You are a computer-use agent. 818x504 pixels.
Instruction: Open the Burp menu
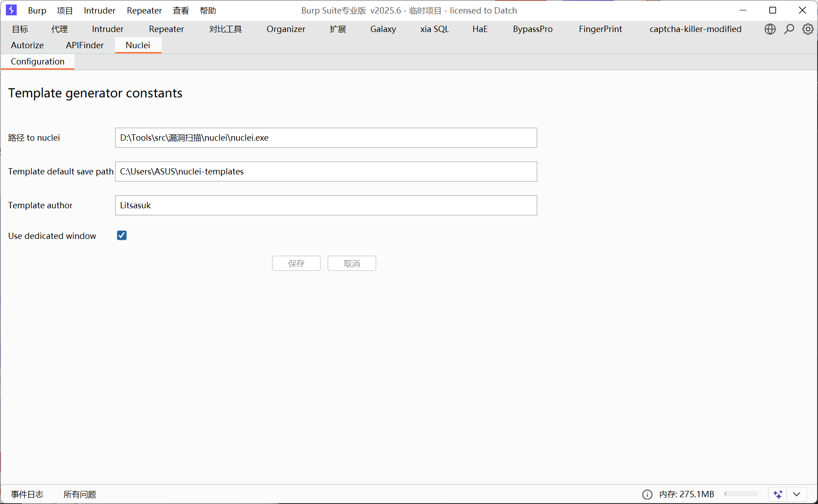coord(37,10)
